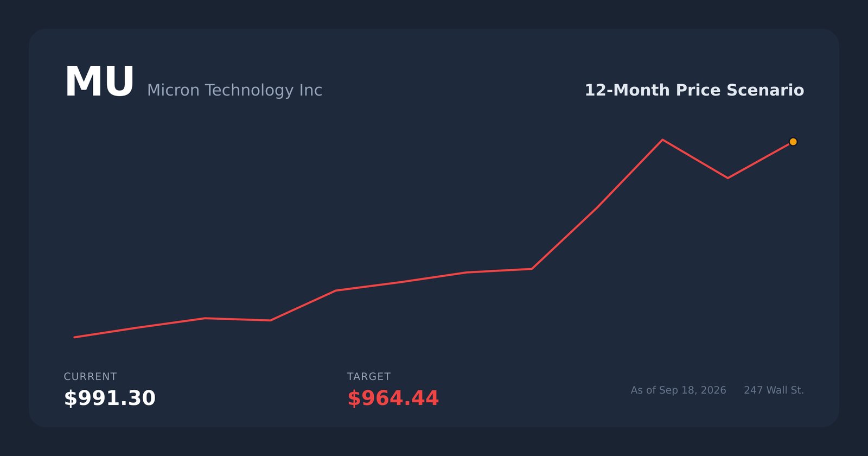The width and height of the screenshot is (868, 456).
Task: Click the line vertex just before the flat segment ends
Action: 467,272
